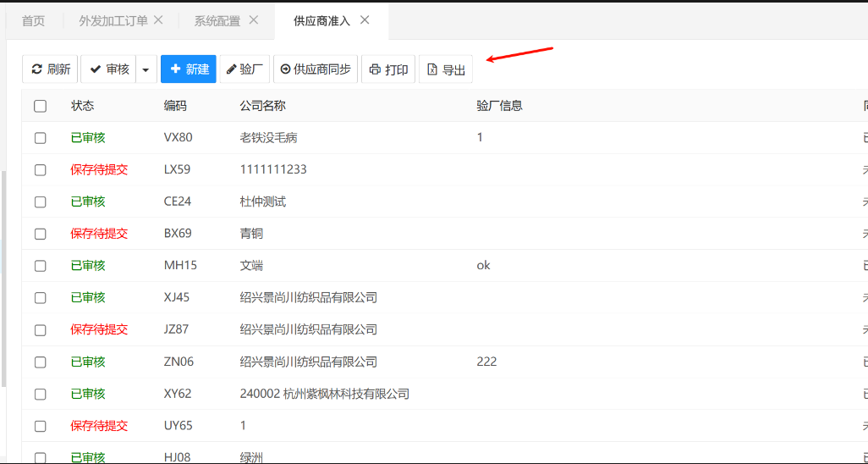Switch to the 系统配置 tab

pyautogui.click(x=217, y=21)
